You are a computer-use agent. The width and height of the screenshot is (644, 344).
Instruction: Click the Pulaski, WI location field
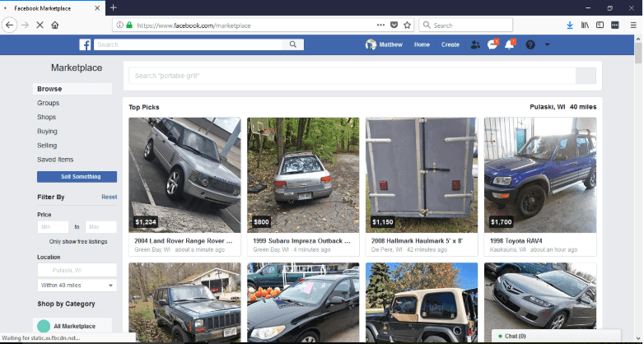[77, 270]
